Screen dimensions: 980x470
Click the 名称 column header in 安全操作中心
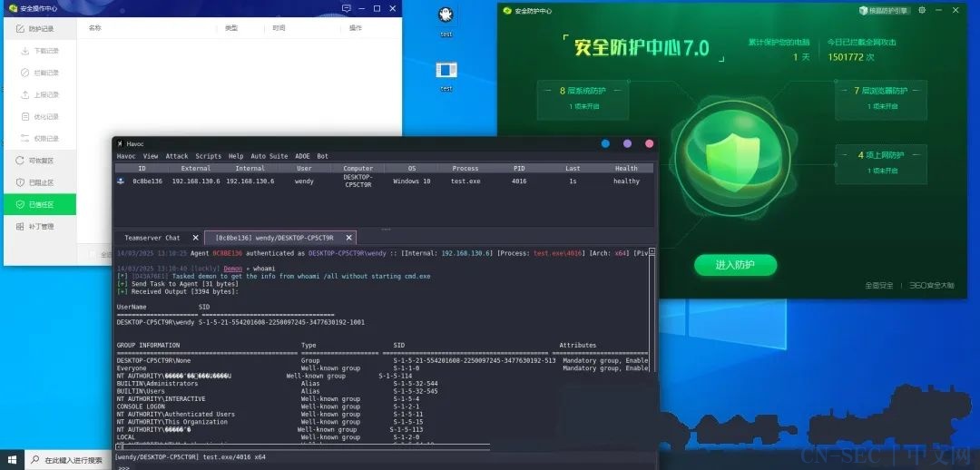pyautogui.click(x=95, y=28)
